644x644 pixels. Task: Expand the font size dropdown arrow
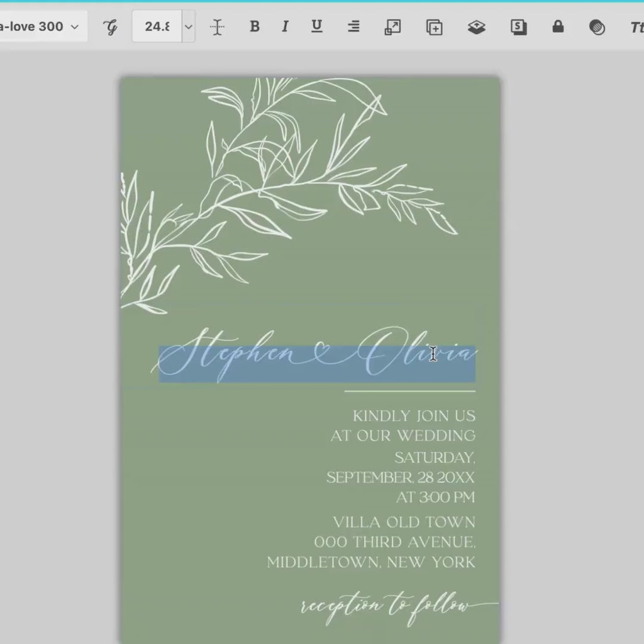point(189,26)
